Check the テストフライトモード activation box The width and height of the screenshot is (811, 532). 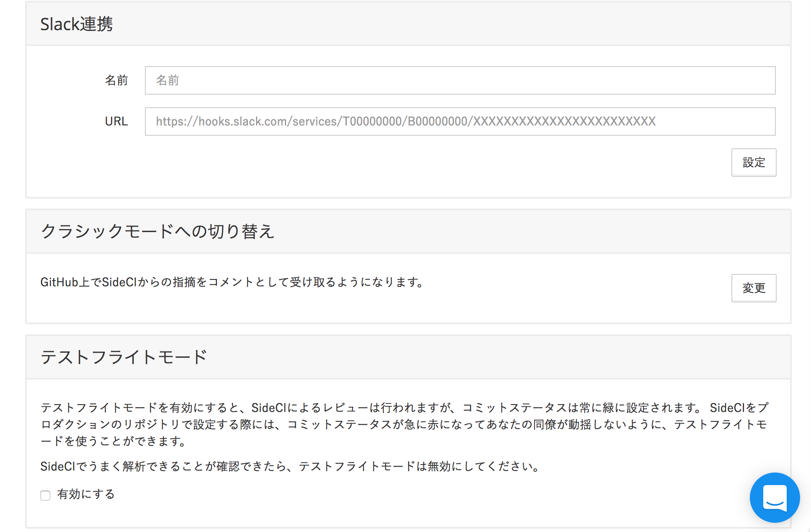click(x=45, y=495)
